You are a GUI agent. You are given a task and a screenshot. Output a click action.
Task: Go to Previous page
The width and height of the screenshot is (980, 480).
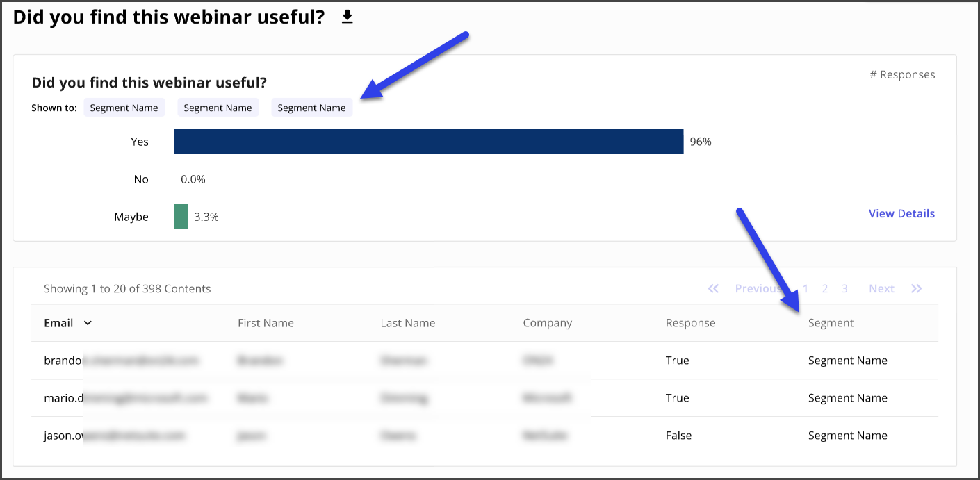758,289
